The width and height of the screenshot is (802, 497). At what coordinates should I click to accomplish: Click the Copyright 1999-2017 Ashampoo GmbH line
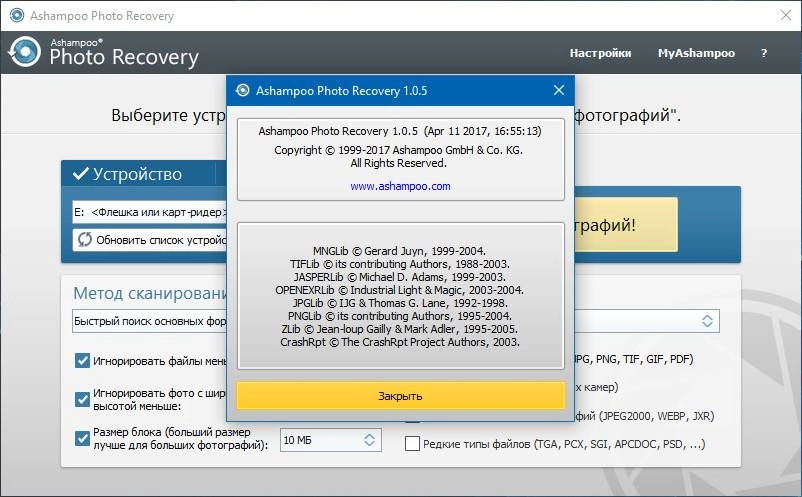click(x=398, y=150)
